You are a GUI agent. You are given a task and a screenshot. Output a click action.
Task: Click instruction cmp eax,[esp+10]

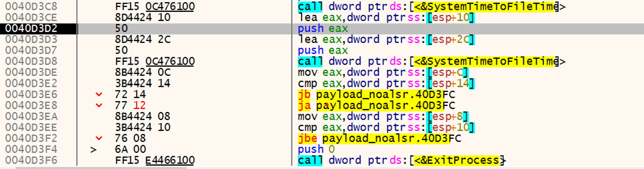[x=386, y=127]
